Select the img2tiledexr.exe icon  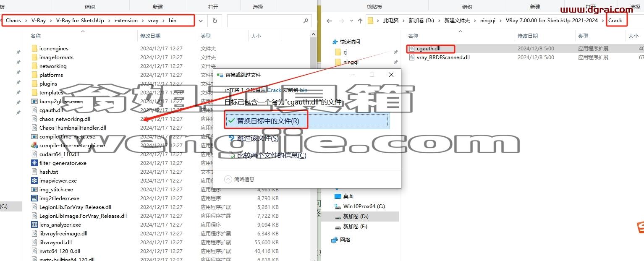tap(34, 198)
